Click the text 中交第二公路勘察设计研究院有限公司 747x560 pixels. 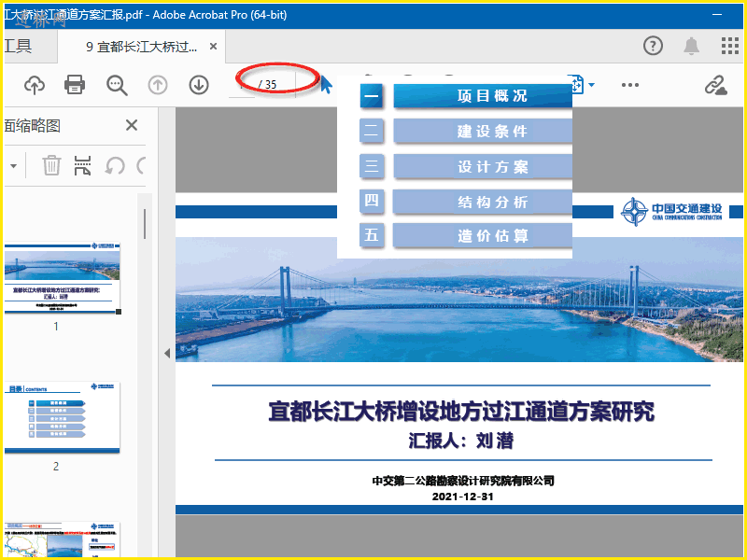click(463, 481)
